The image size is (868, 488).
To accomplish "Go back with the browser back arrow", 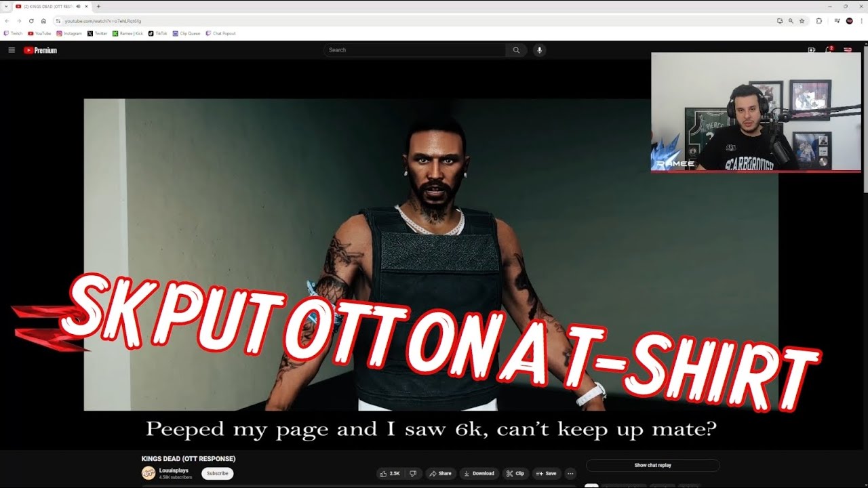I will pos(7,21).
